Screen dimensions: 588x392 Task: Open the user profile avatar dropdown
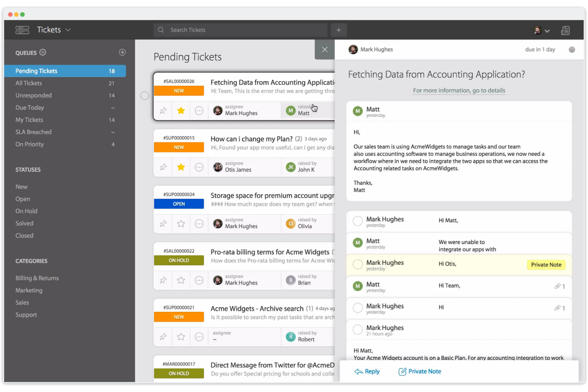coord(541,30)
